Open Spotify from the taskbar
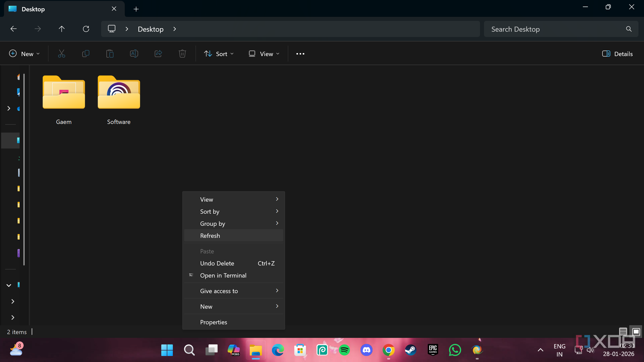The image size is (644, 362). 344,350
